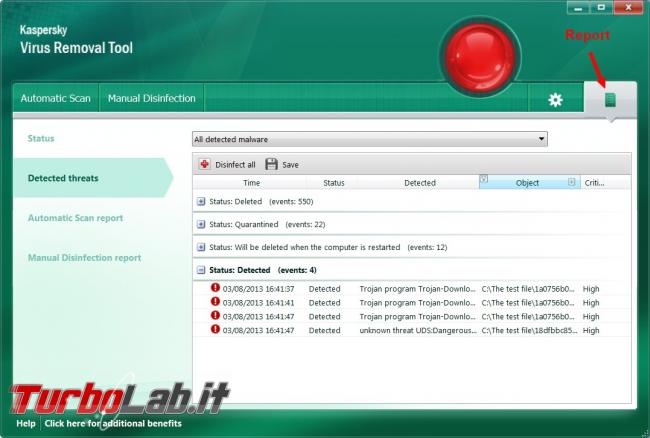Click 'High' in the unknown threat row

coord(591,331)
